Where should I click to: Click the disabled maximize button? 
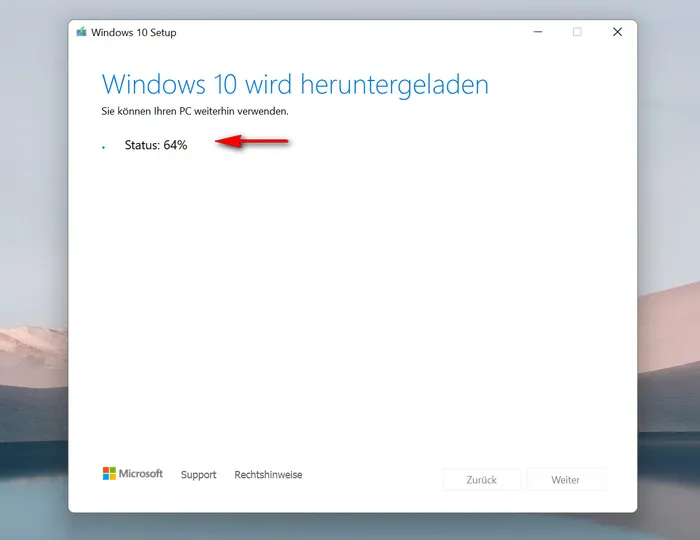click(x=577, y=32)
